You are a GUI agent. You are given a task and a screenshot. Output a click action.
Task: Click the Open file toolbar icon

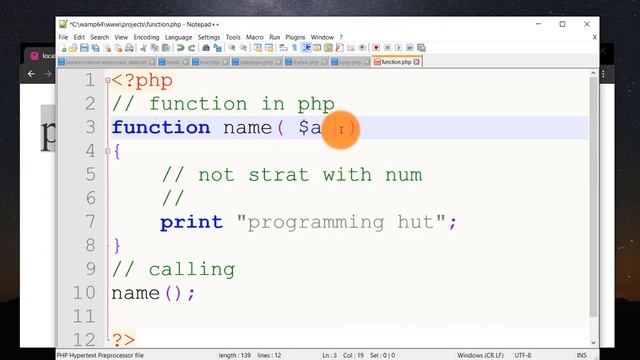click(x=73, y=48)
